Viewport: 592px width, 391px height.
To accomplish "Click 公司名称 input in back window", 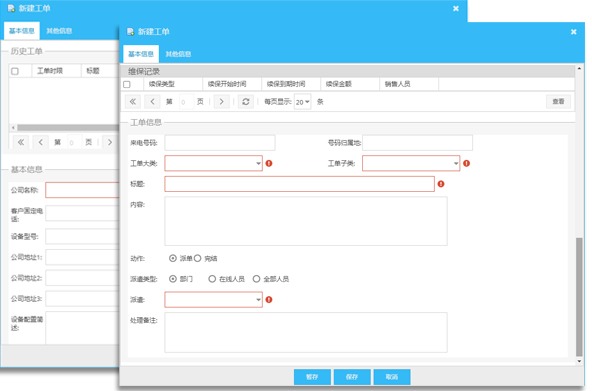I will [x=82, y=190].
